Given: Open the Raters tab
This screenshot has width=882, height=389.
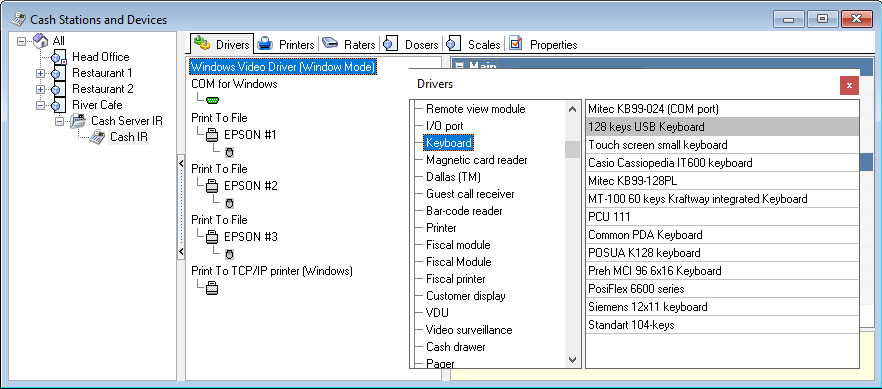Looking at the screenshot, I should pos(349,44).
